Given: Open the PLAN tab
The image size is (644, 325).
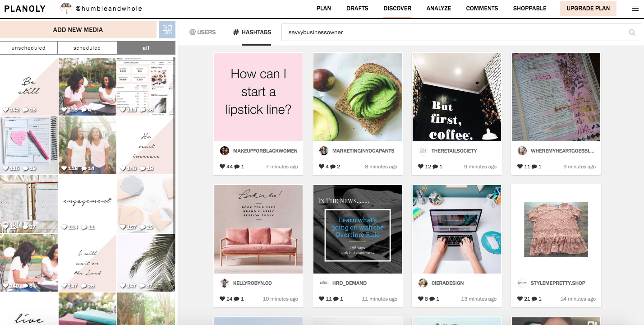Looking at the screenshot, I should [324, 8].
